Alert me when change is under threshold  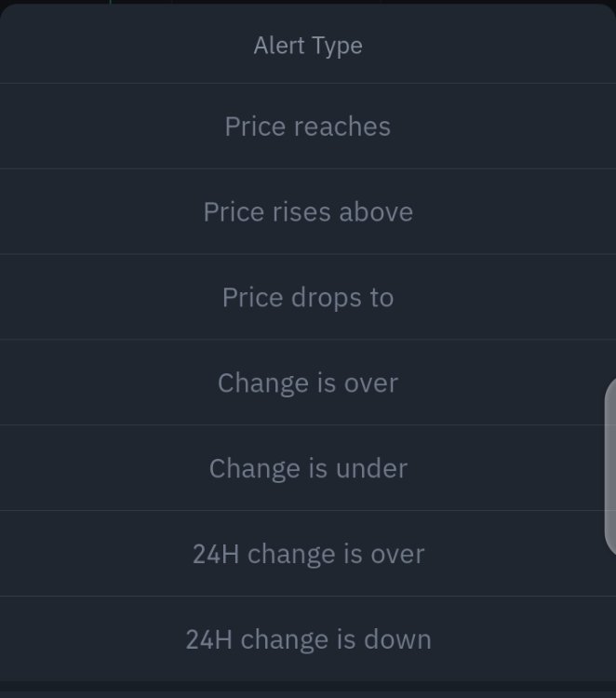(308, 468)
